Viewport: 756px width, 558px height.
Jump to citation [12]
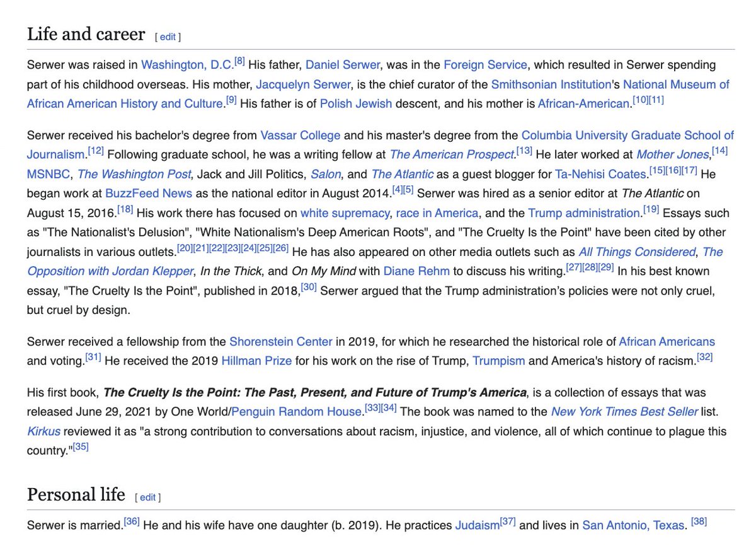pos(95,151)
